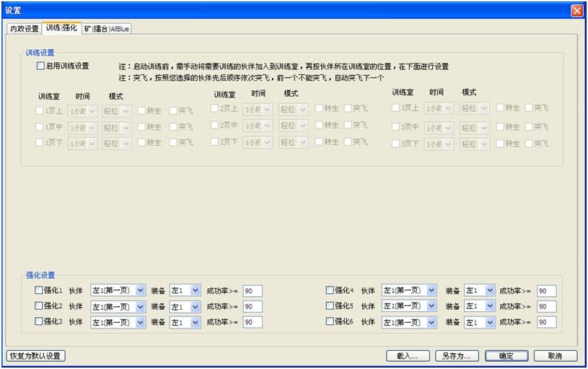Toggle the 强化3 checkbox
This screenshot has height=369, width=588.
click(x=39, y=322)
